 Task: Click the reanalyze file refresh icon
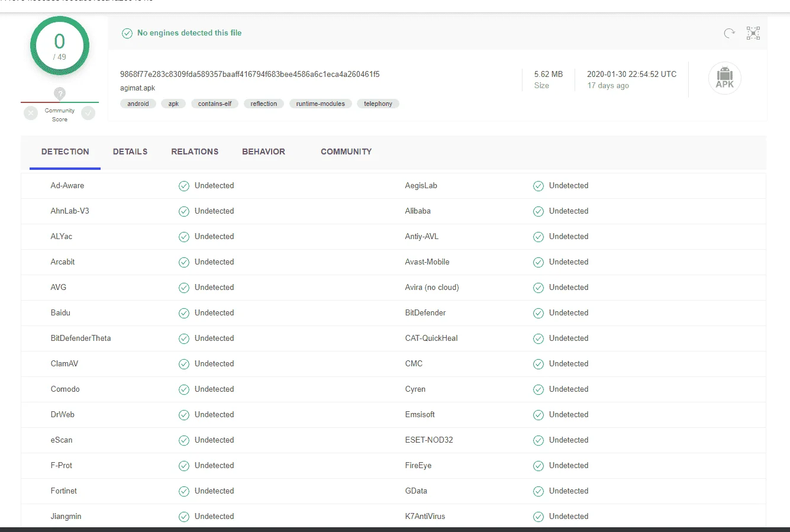[x=729, y=33]
